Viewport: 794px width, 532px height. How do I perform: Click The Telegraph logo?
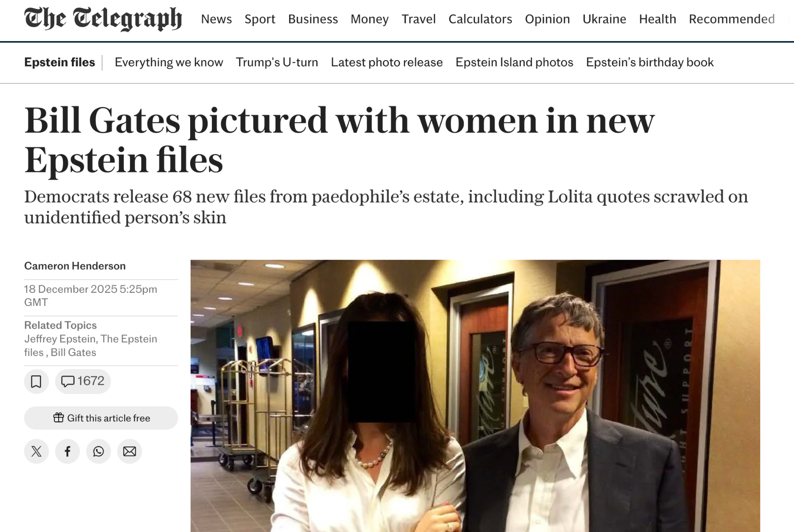103,19
